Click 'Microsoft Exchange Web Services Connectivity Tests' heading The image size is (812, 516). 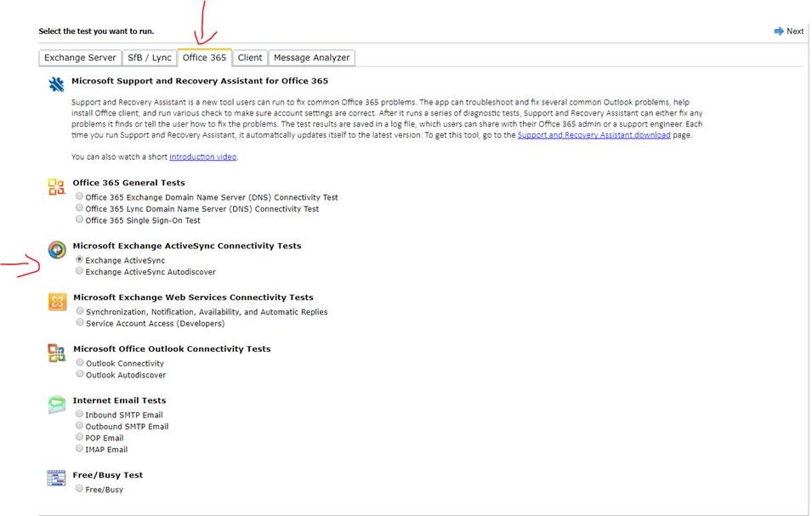click(x=193, y=298)
